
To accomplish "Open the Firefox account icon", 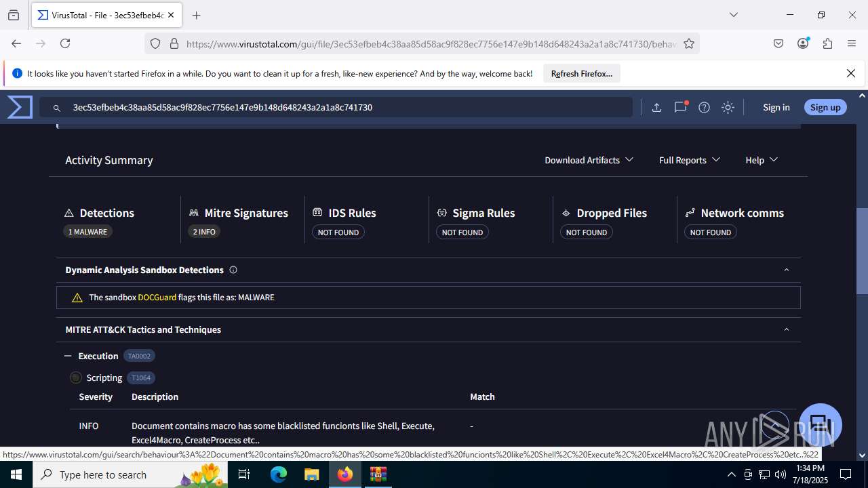I will 803,43.
